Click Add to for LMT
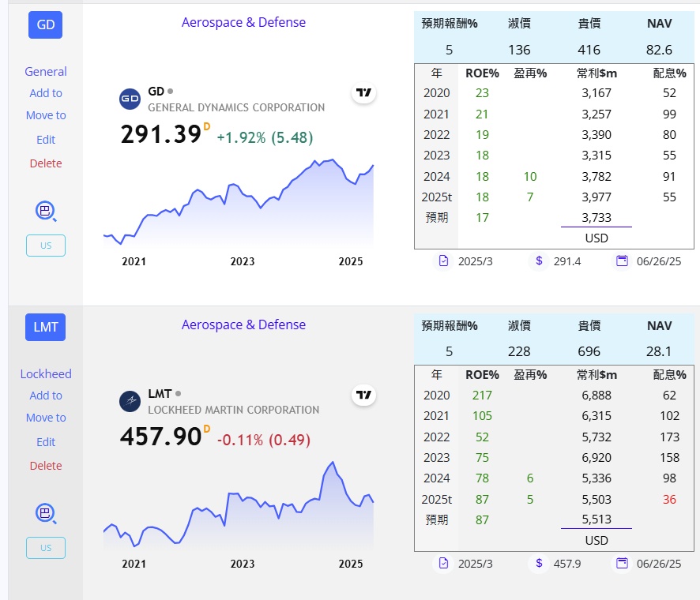Image resolution: width=700 pixels, height=600 pixels. pos(46,396)
